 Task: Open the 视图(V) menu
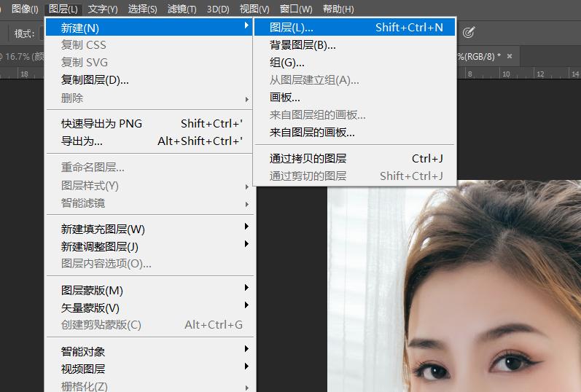254,9
